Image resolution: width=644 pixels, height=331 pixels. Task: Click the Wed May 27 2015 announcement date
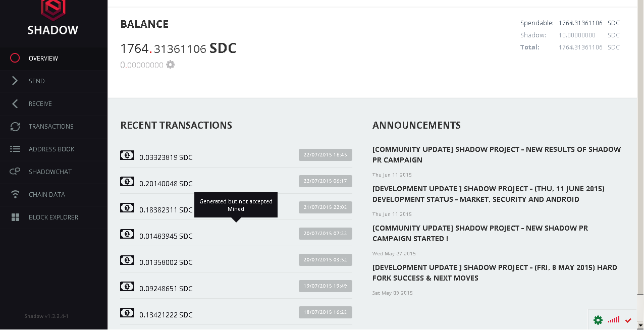[x=394, y=254]
